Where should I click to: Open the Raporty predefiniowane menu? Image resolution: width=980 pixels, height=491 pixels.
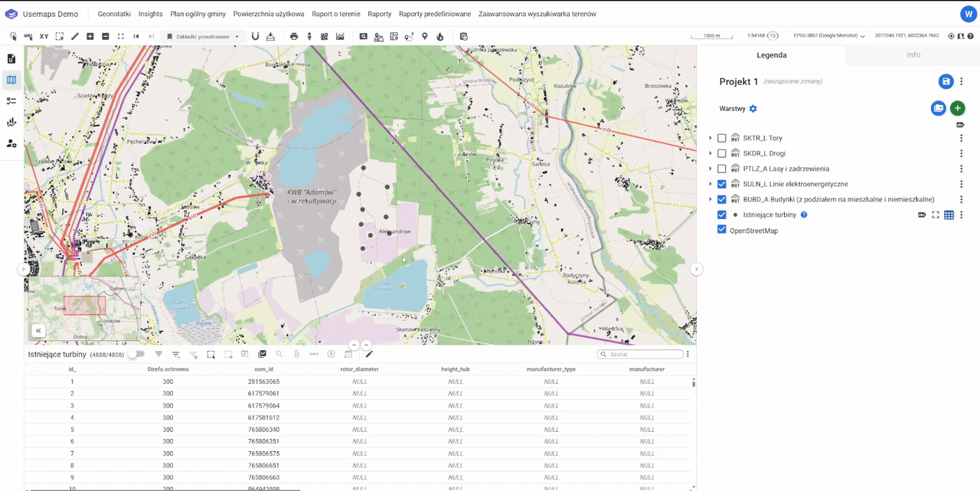435,14
